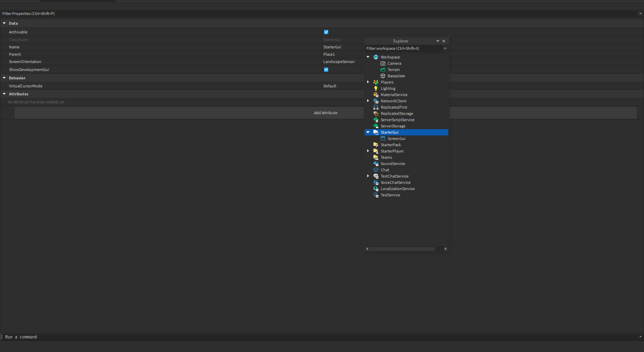The width and height of the screenshot is (644, 352).
Task: Click the Lighting bulb icon
Action: tap(376, 88)
